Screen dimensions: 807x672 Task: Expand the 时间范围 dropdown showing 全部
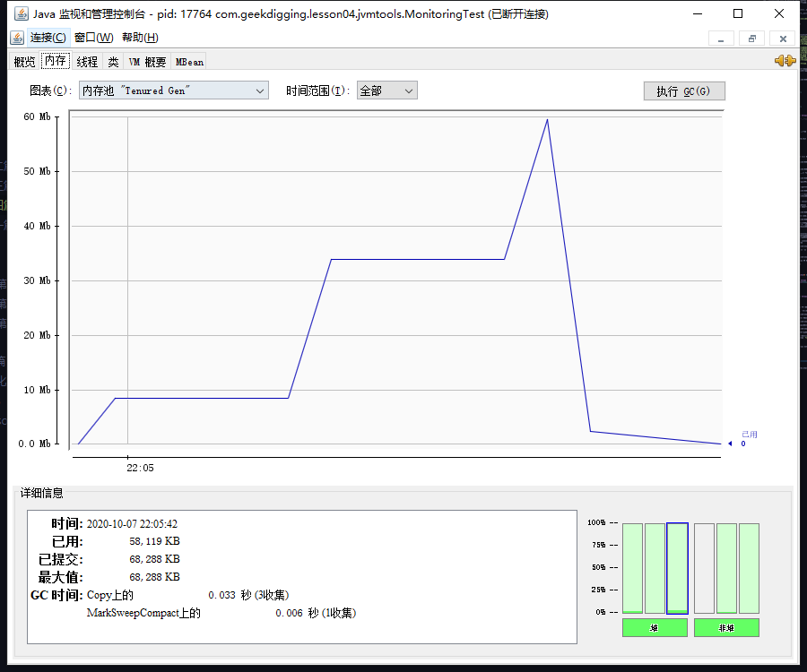[x=387, y=90]
